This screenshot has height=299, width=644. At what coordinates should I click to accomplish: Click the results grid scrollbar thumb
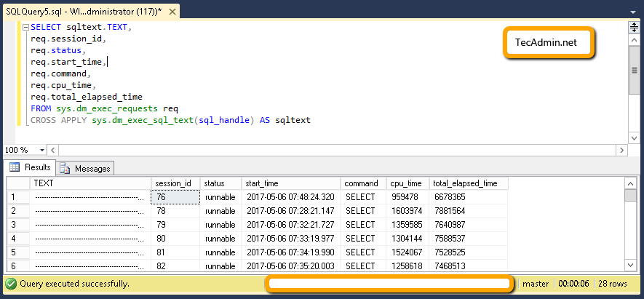[x=629, y=196]
